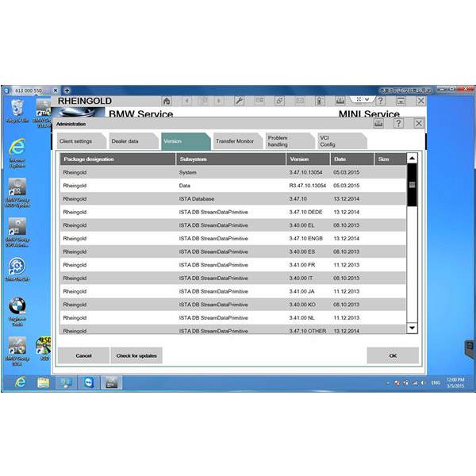Open the wrench settings icon in toolbar
The image size is (476, 476).
(x=240, y=101)
